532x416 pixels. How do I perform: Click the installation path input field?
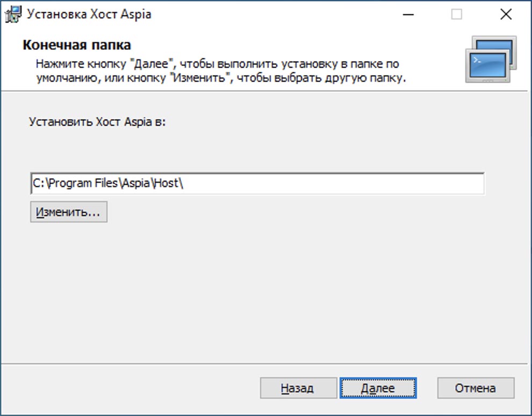coord(257,184)
